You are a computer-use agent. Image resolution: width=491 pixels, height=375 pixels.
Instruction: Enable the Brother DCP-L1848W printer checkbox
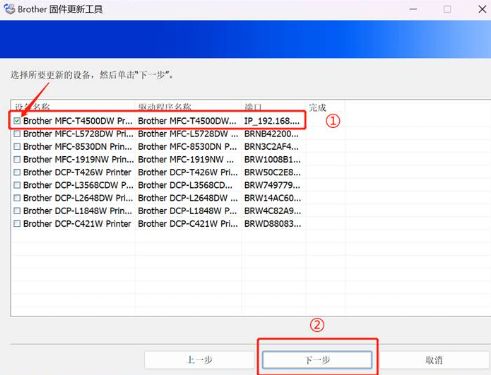point(17,211)
